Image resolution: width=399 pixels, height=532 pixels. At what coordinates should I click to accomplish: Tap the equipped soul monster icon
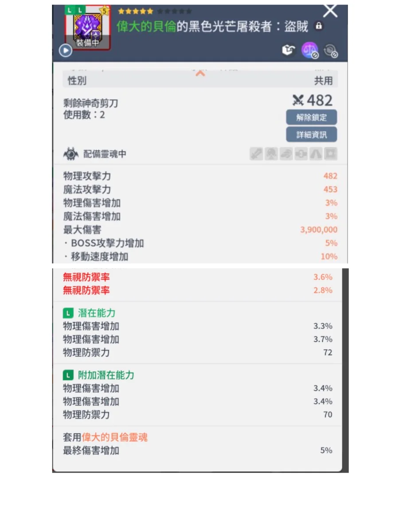pos(71,154)
